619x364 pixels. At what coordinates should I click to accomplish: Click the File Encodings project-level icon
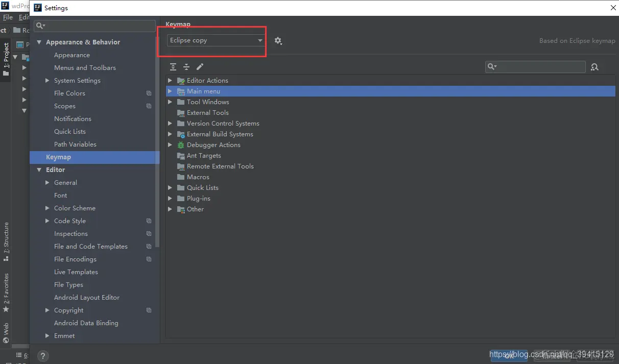(x=149, y=259)
